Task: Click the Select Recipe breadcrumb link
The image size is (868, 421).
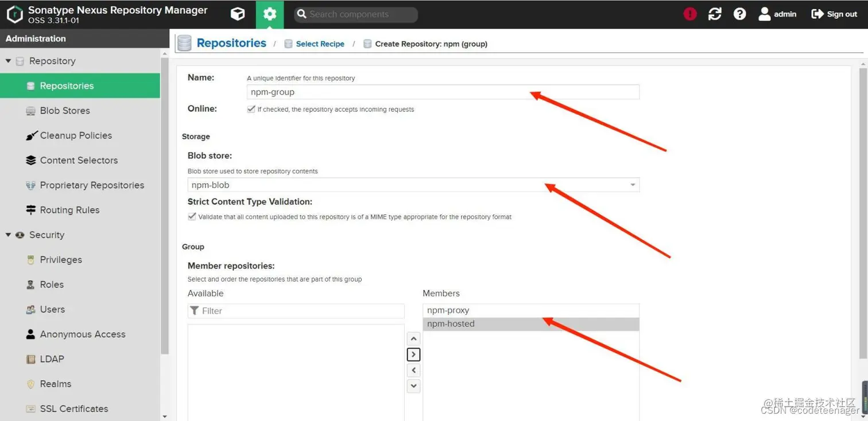Action: [320, 44]
